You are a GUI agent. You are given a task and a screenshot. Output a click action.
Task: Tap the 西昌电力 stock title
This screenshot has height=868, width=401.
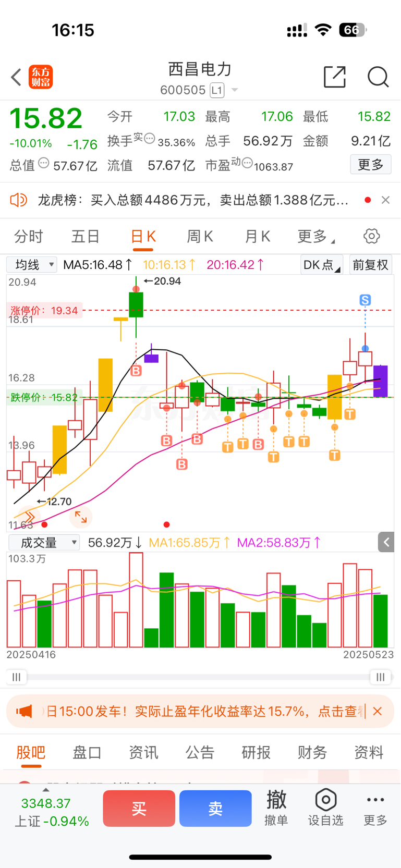[x=200, y=69]
